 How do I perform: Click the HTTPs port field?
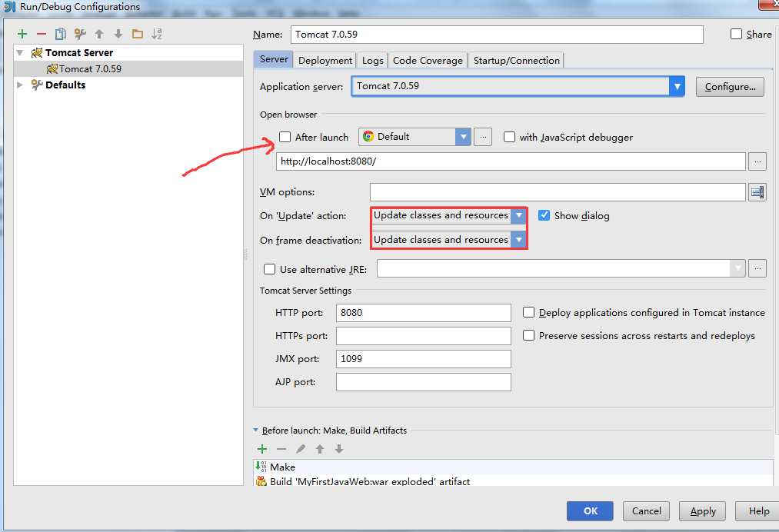coord(423,336)
